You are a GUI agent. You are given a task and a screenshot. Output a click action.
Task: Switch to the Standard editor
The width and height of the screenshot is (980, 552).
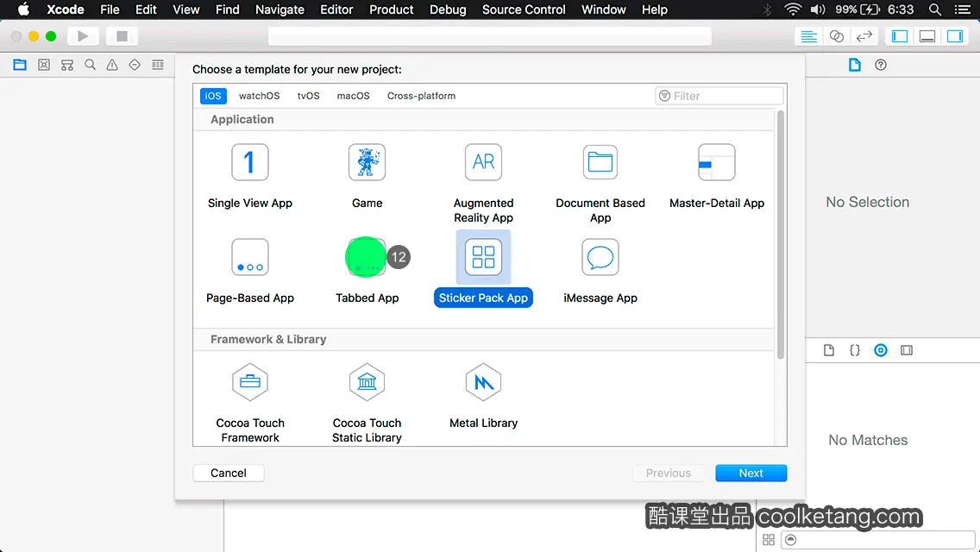808,36
